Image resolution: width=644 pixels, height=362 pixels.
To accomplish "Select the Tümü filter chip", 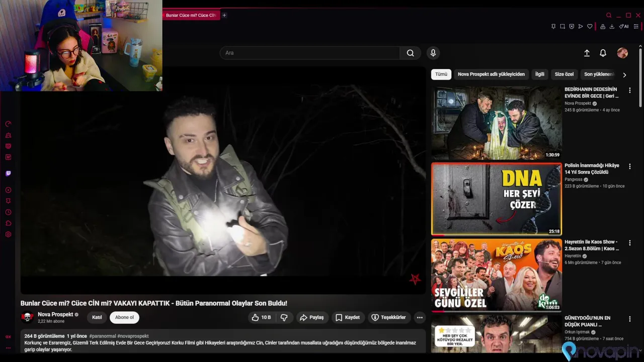I will 441,74.
